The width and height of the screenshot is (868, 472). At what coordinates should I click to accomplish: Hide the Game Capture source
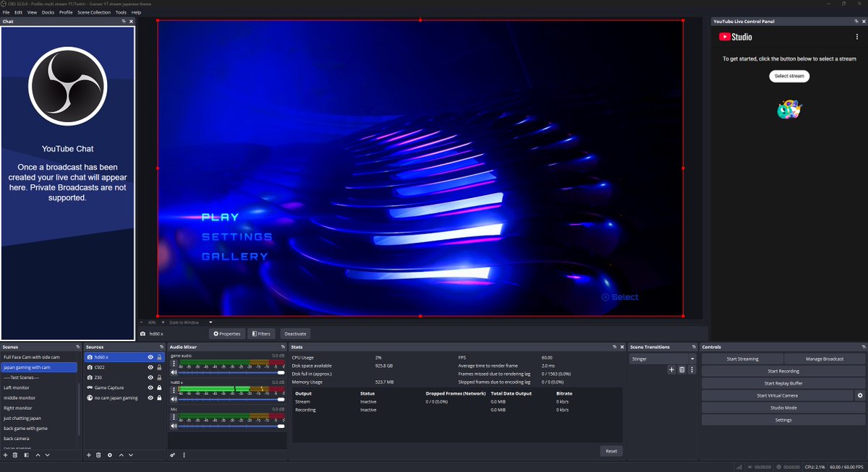(x=150, y=387)
